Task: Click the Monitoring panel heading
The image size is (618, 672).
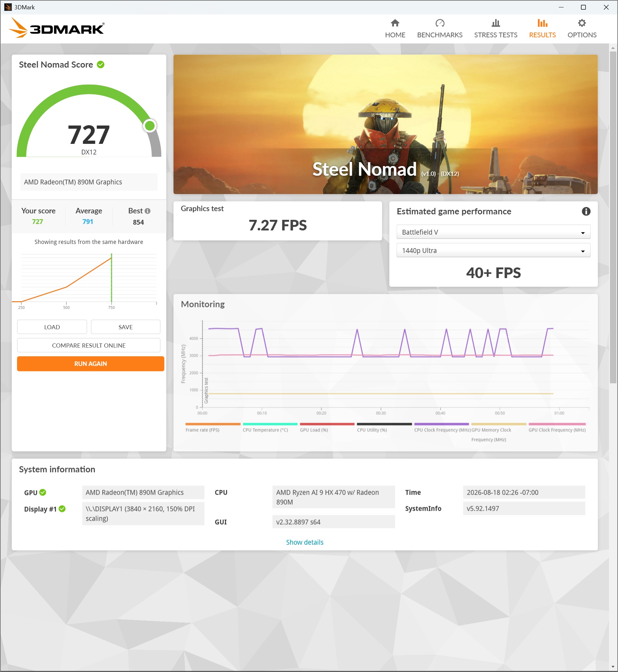Action: tap(203, 304)
